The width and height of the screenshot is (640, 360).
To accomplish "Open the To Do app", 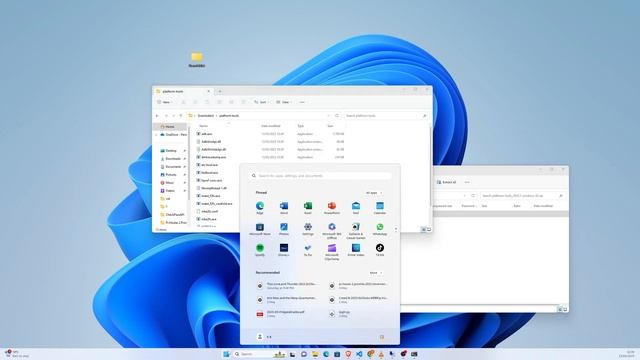I will [x=308, y=250].
